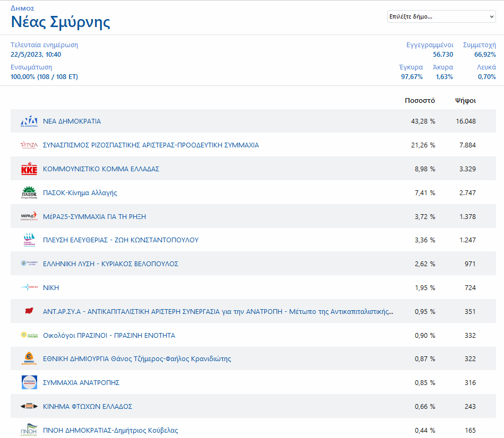This screenshot has width=504, height=438.
Task: Click the Κίνημα Φτωχών Ελλάδος logo
Action: 29,406
